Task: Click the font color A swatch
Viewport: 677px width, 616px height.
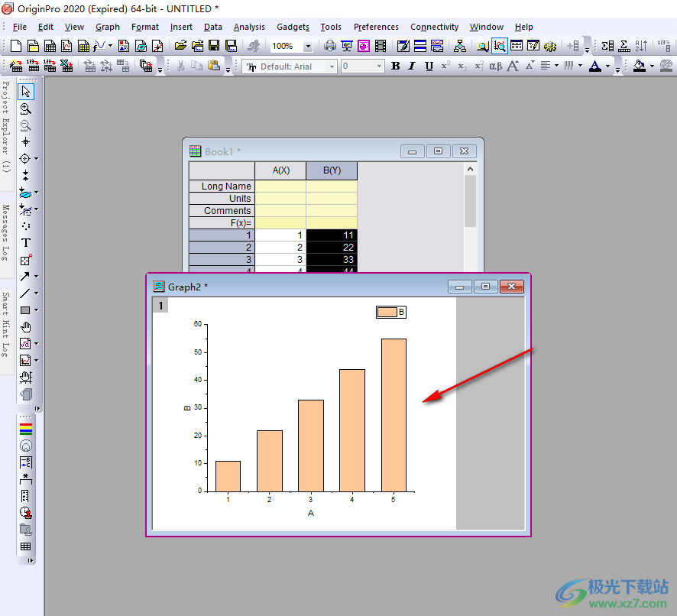Action: pyautogui.click(x=595, y=66)
